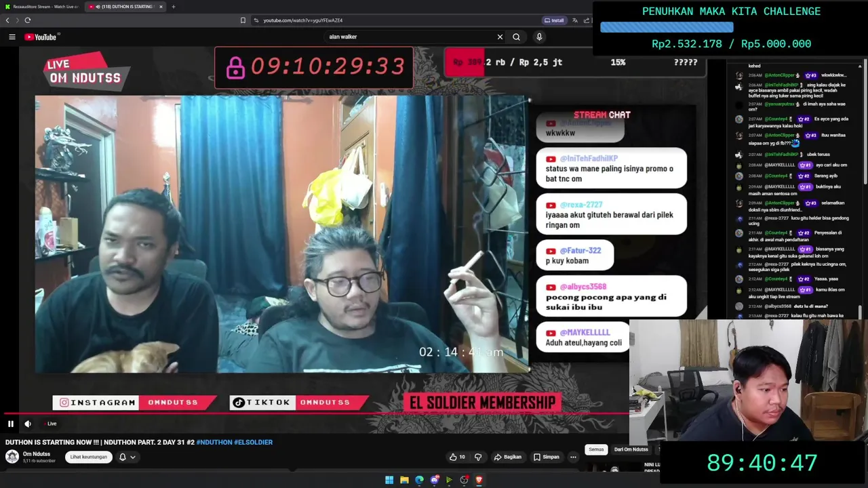The width and height of the screenshot is (868, 488).
Task: Click the Rp2.532.178 / Rp5.000.000 donation text
Action: pos(731,43)
